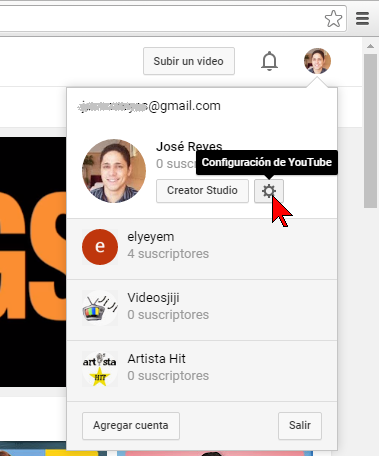Click 0 suscriptores under Videosjiji
The height and width of the screenshot is (456, 379).
[x=168, y=315]
